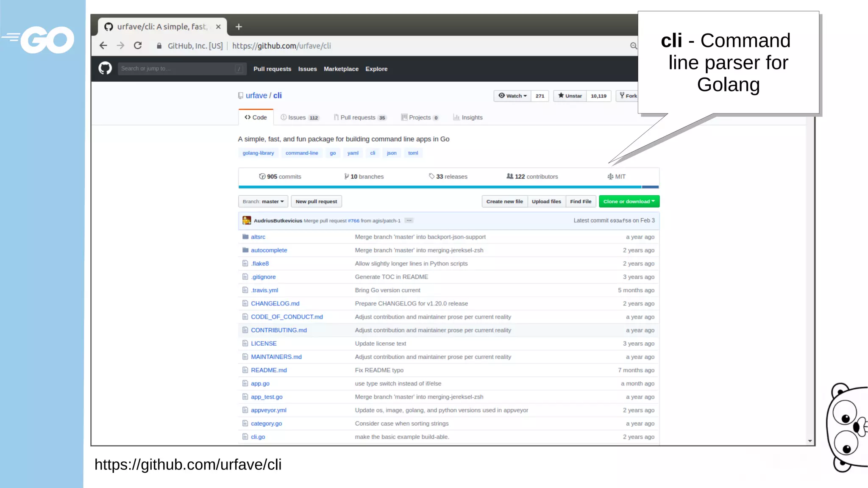
Task: Open the Watch dropdown
Action: [x=512, y=96]
